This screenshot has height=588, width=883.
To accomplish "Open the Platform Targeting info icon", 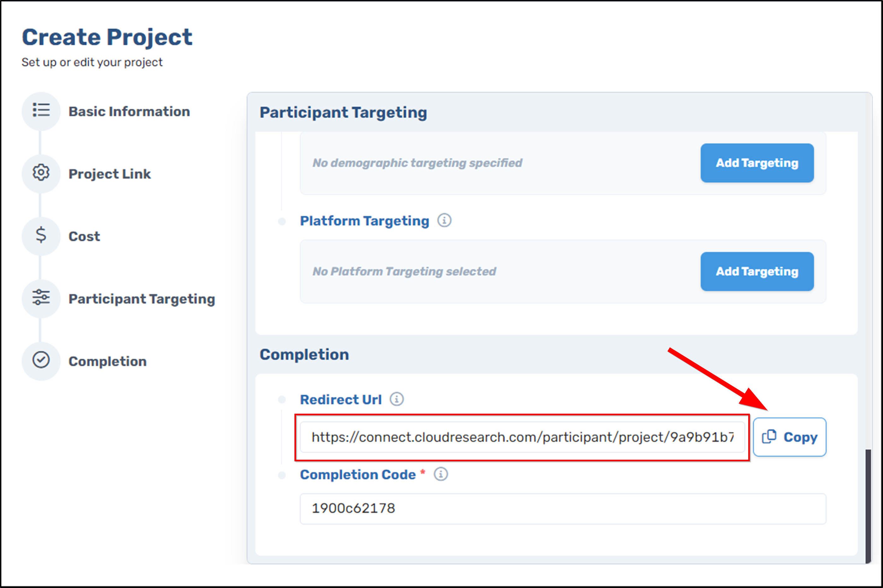I will coord(445,220).
